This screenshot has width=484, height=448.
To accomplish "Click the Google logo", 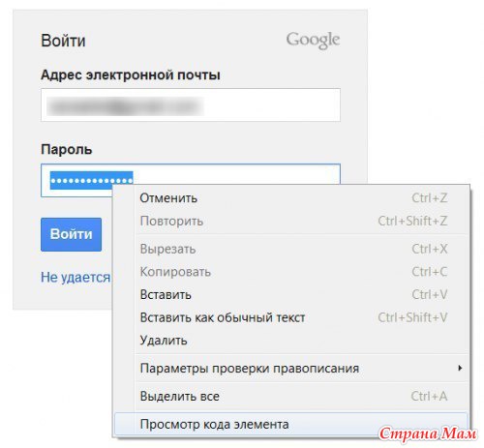I will [313, 41].
